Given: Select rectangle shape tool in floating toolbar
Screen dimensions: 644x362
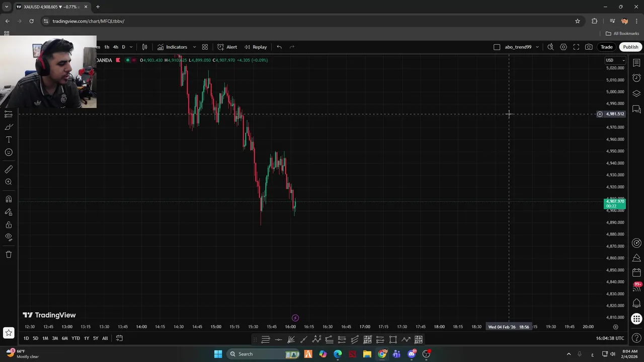Looking at the screenshot, I should point(393,340).
